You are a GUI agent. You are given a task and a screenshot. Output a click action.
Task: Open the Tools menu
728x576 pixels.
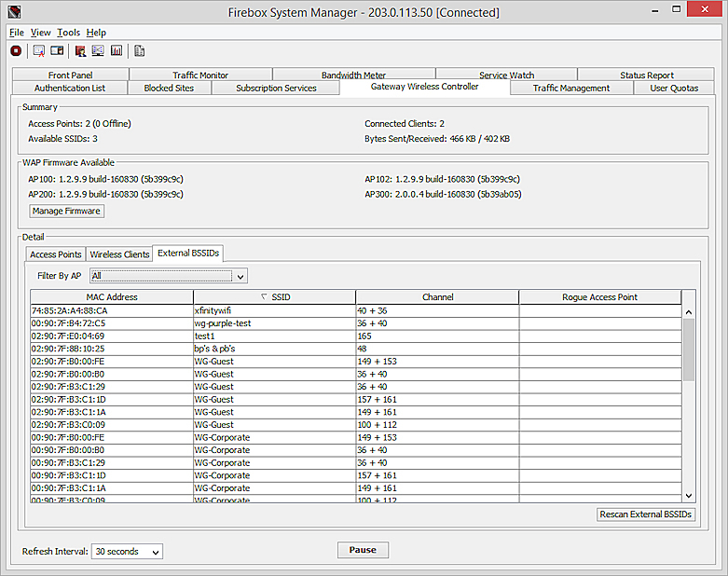click(x=68, y=33)
